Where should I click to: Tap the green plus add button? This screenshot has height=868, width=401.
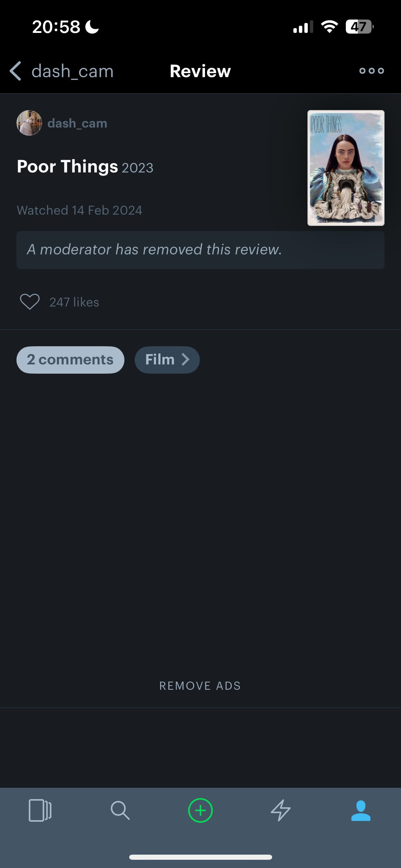click(200, 810)
